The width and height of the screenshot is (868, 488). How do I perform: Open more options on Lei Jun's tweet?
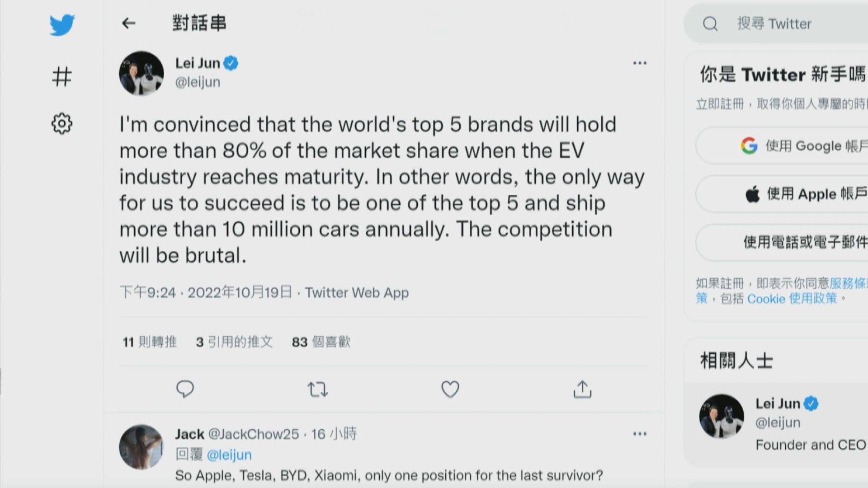point(640,63)
